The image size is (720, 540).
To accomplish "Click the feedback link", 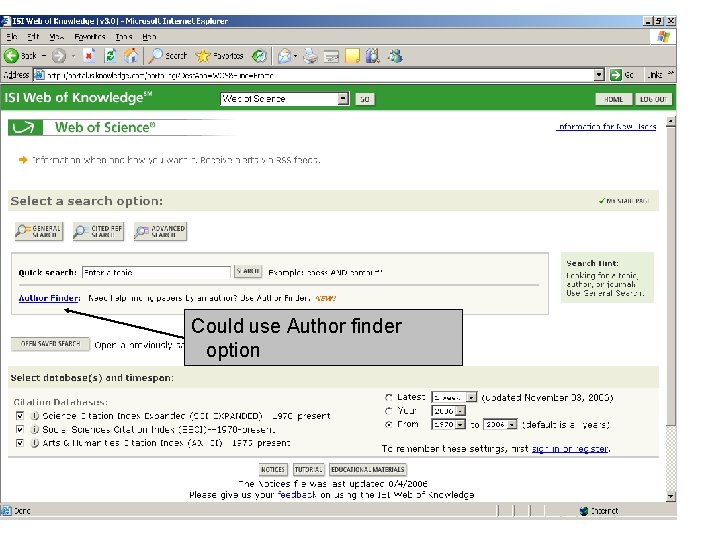I will pyautogui.click(x=297, y=495).
